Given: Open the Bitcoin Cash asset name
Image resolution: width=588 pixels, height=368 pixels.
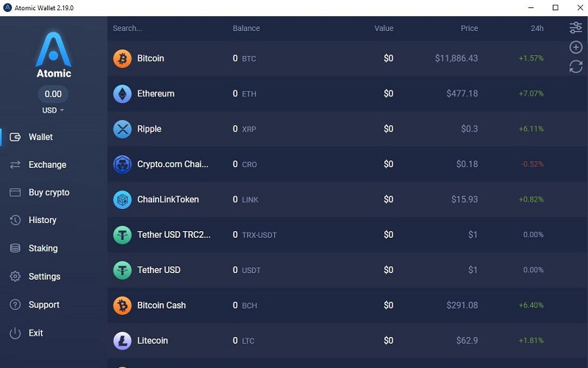Looking at the screenshot, I should point(161,305).
